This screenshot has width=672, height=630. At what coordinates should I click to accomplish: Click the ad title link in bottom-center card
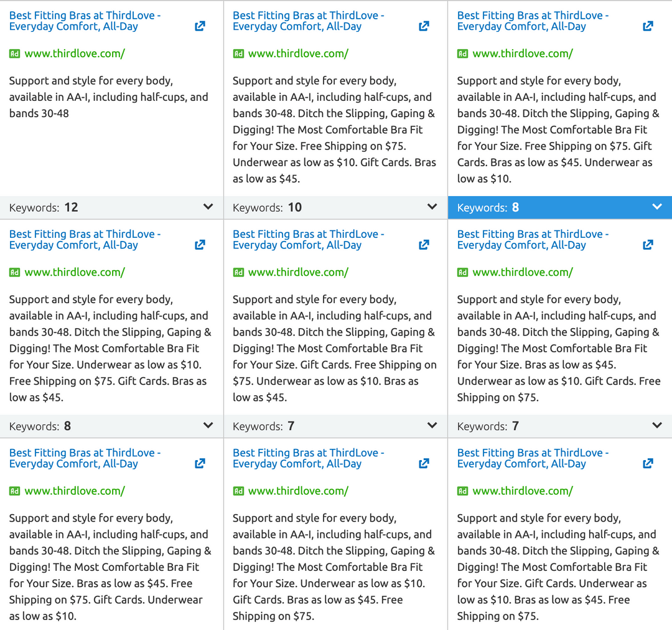(308, 458)
